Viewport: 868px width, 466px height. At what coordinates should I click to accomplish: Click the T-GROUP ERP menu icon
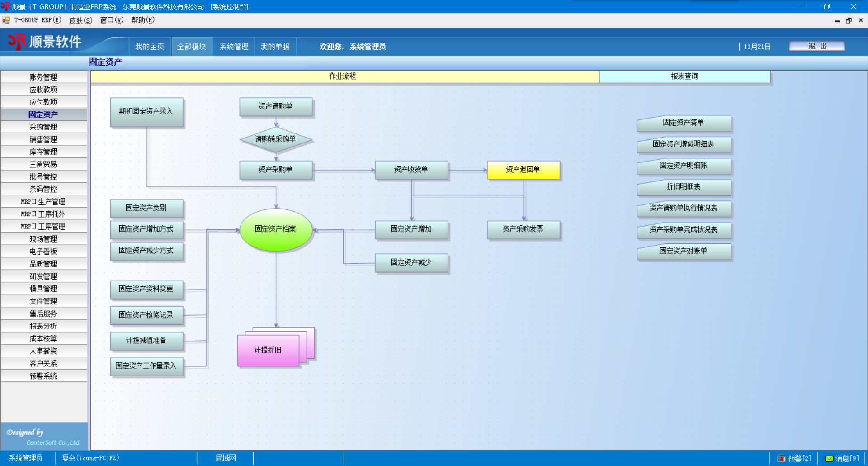pos(6,20)
